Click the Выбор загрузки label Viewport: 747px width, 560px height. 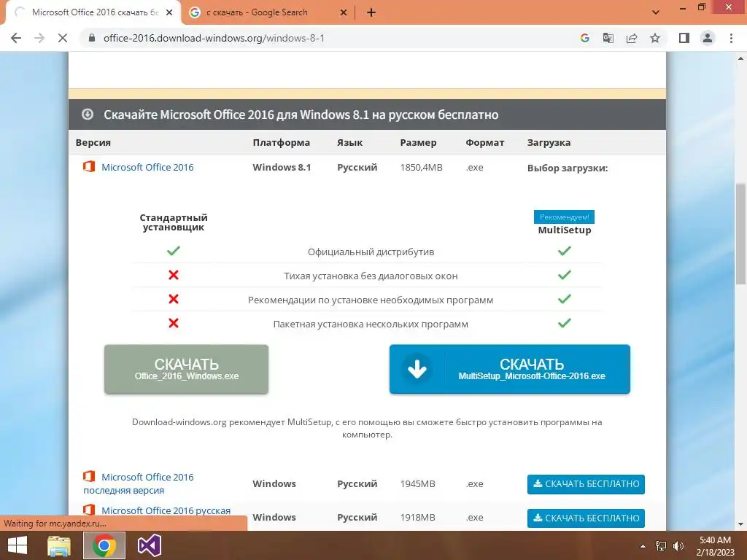click(568, 168)
